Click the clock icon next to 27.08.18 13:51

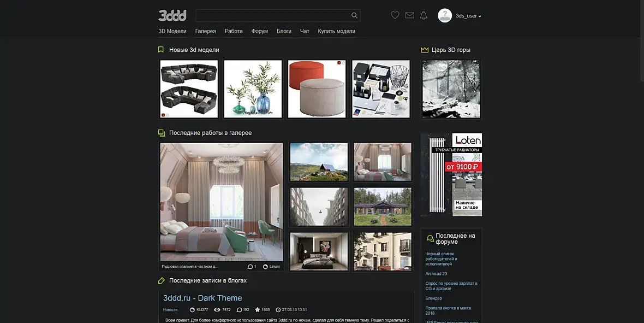click(278, 310)
